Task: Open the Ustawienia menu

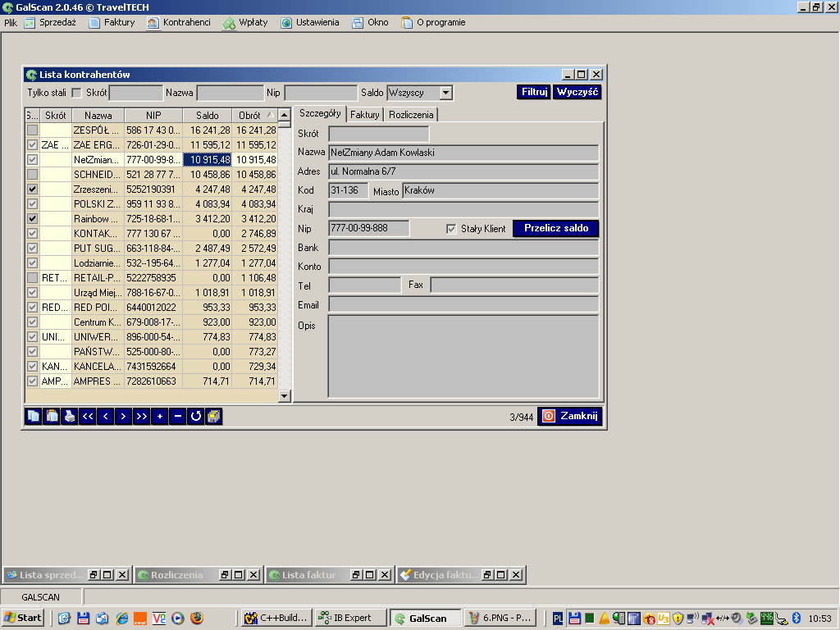Action: coord(310,22)
